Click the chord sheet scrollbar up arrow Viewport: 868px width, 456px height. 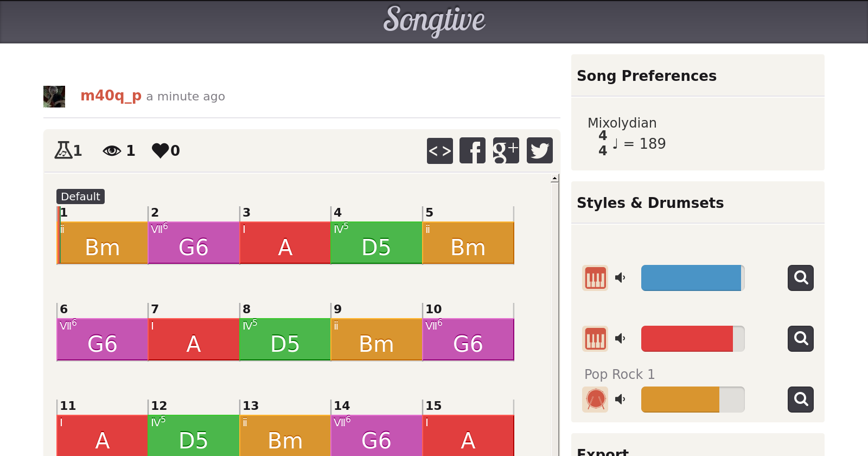coord(554,178)
